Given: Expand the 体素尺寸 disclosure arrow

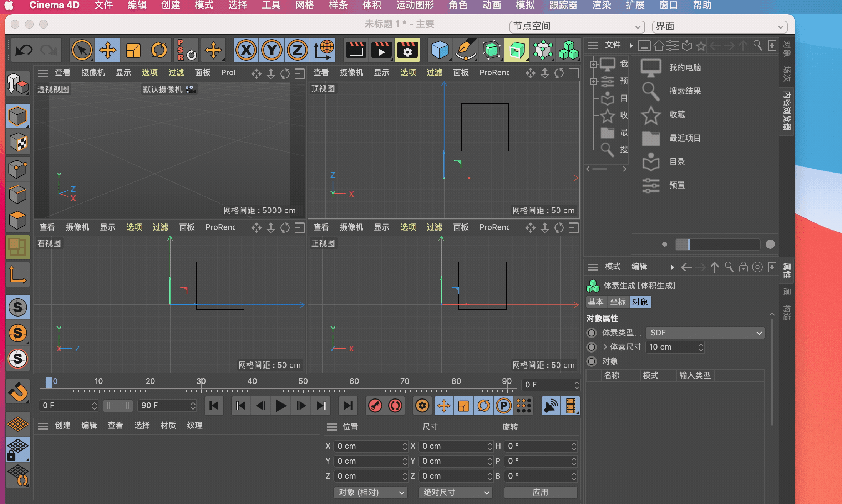Looking at the screenshot, I should [605, 347].
